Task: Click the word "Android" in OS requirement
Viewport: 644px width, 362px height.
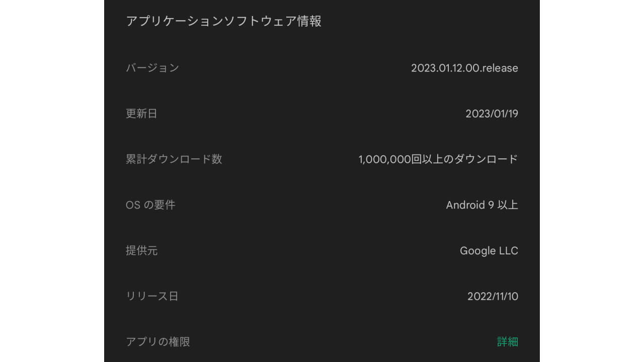Action: (465, 205)
